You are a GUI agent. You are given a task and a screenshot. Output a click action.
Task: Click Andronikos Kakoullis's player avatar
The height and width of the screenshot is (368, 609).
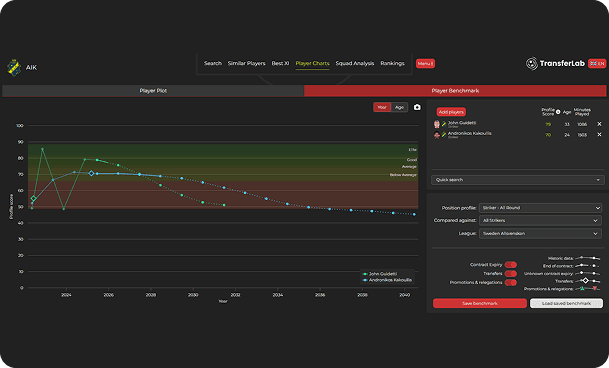coord(437,135)
